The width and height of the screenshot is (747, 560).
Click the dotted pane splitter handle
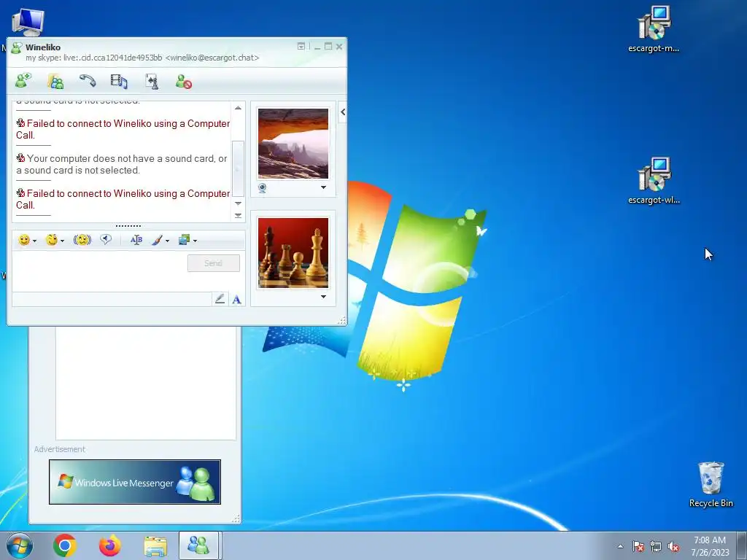(x=128, y=226)
